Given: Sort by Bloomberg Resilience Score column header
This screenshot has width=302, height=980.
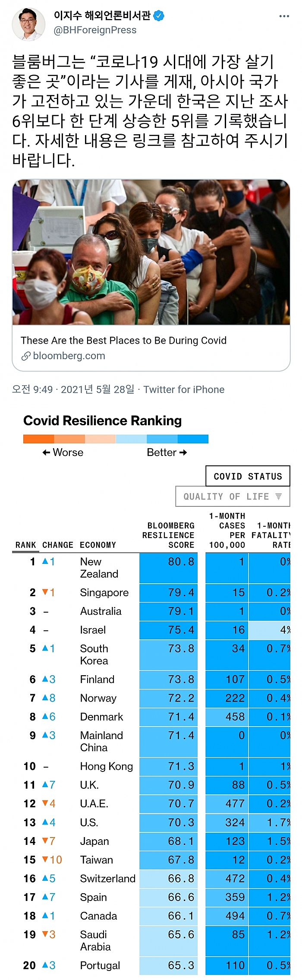Looking at the screenshot, I should tap(168, 535).
